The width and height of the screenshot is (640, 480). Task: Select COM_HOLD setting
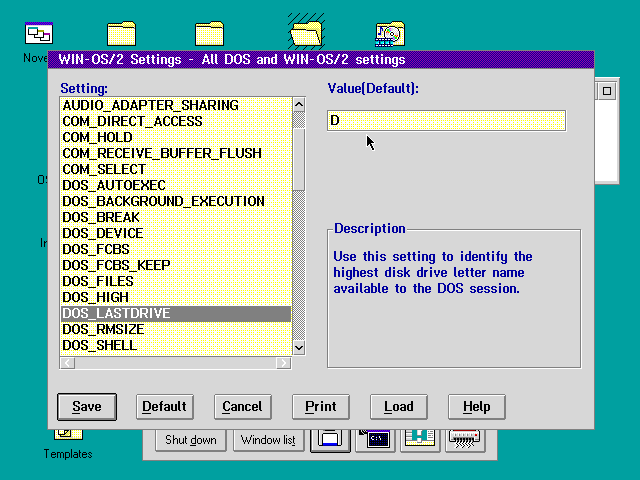click(x=176, y=137)
